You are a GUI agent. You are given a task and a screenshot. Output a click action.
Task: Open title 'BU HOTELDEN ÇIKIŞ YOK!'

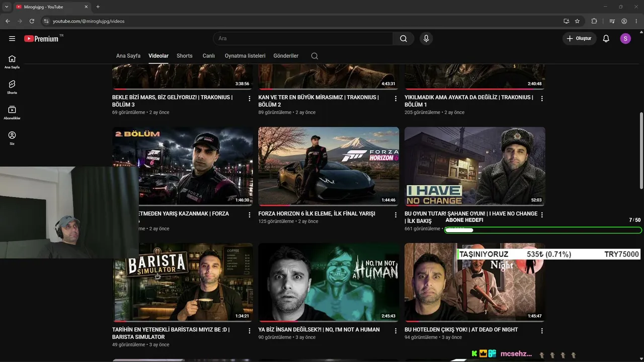(461, 330)
